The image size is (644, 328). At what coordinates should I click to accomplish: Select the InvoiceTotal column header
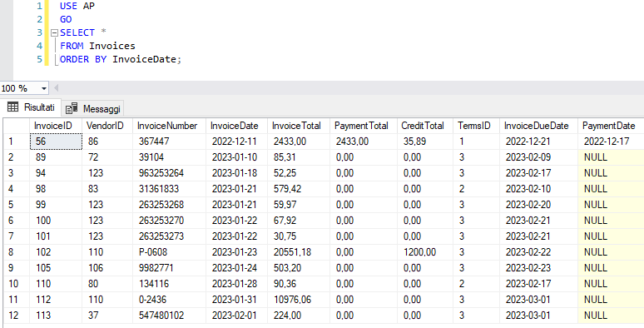299,126
